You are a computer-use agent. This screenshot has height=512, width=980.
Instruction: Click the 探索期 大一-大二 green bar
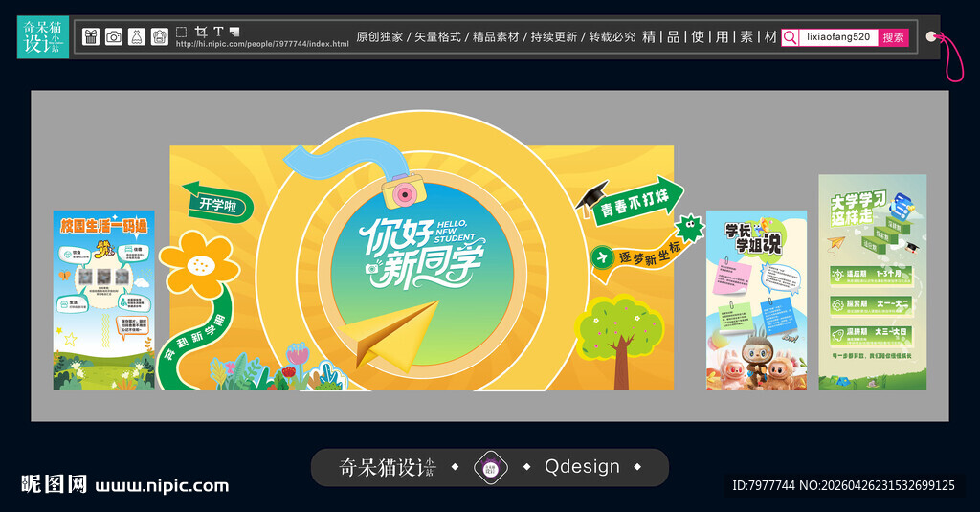[871, 305]
